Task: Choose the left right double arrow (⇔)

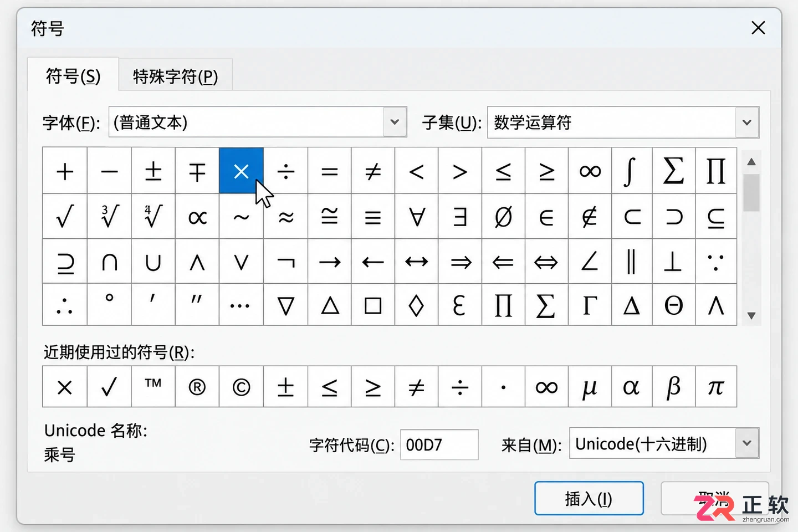Action: pyautogui.click(x=546, y=262)
